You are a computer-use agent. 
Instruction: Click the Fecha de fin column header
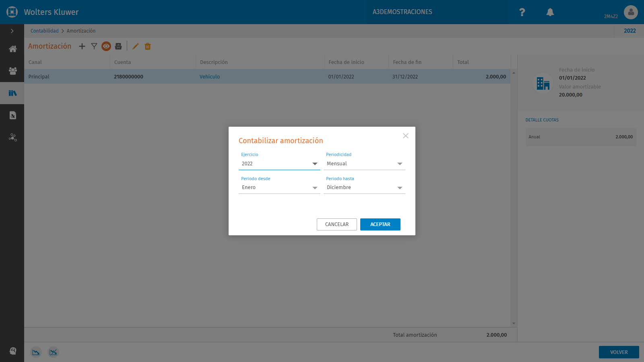421,62
